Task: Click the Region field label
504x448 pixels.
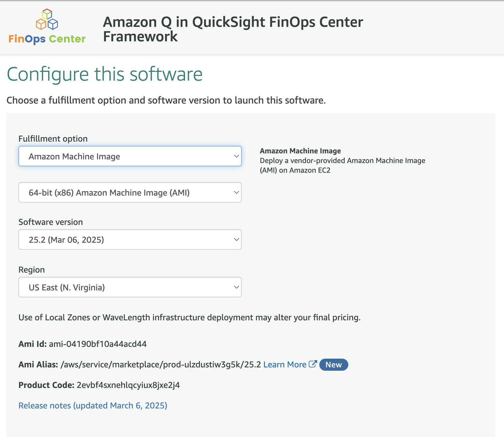Action: click(32, 270)
